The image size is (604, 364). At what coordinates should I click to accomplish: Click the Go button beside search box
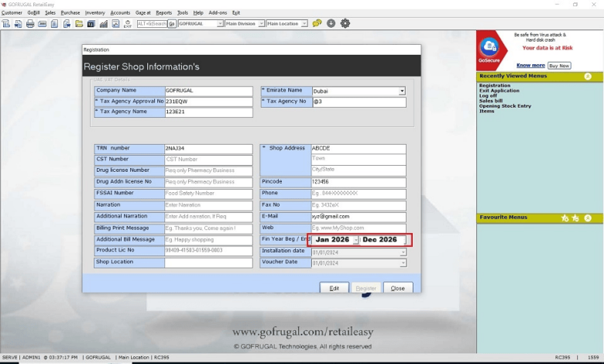tap(172, 24)
